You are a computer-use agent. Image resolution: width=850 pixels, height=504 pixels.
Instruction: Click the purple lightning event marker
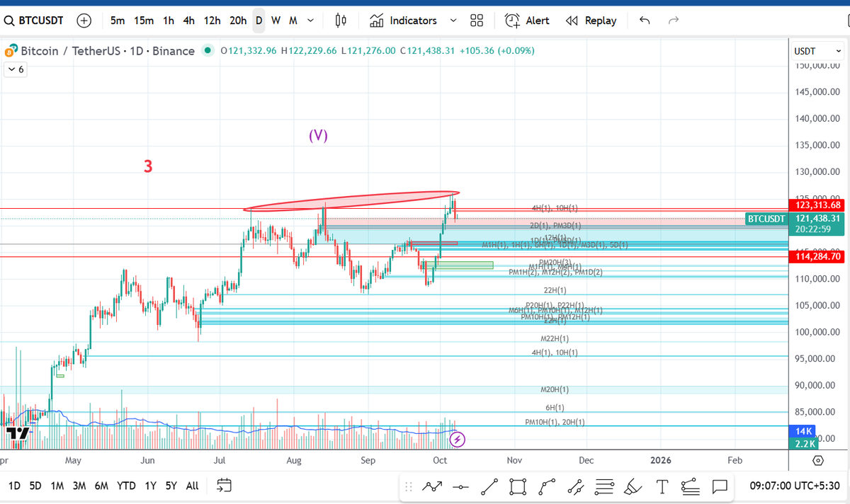point(458,440)
